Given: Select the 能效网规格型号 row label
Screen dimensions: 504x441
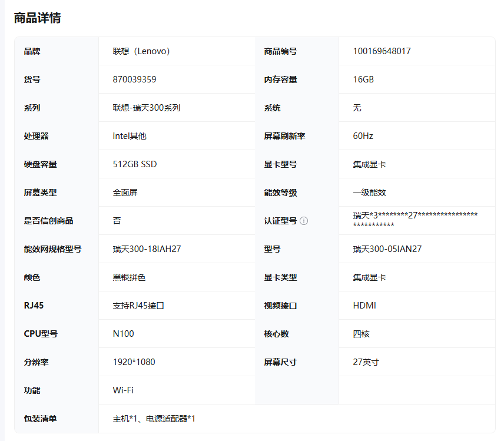Looking at the screenshot, I should 52,250.
